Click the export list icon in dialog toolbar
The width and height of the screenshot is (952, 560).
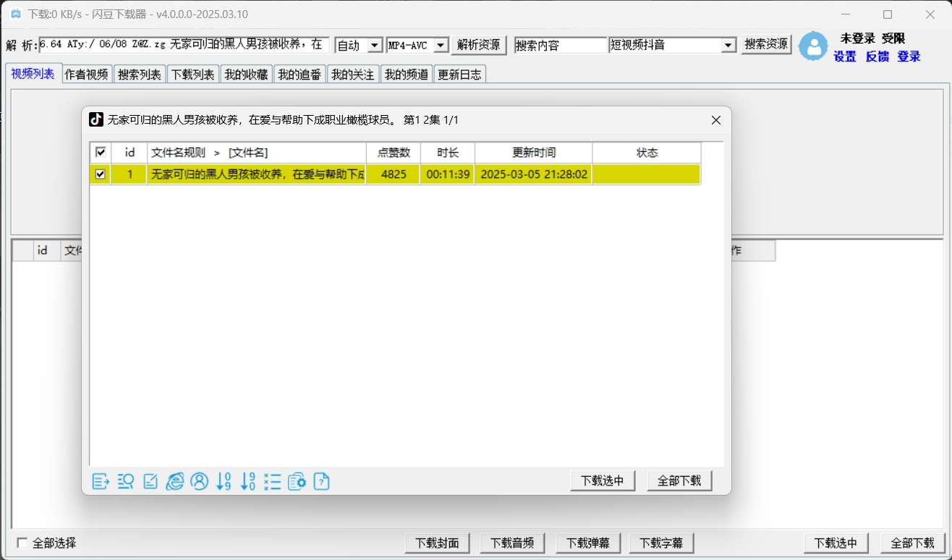[x=101, y=481]
